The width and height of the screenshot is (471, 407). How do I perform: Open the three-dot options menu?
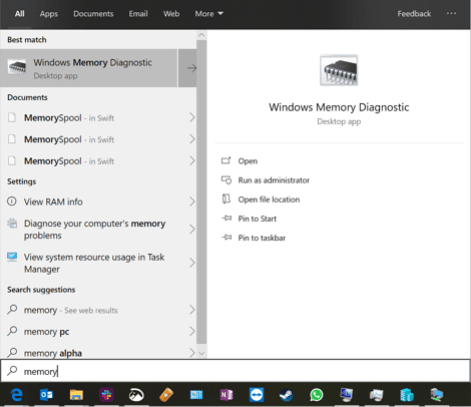pyautogui.click(x=451, y=13)
